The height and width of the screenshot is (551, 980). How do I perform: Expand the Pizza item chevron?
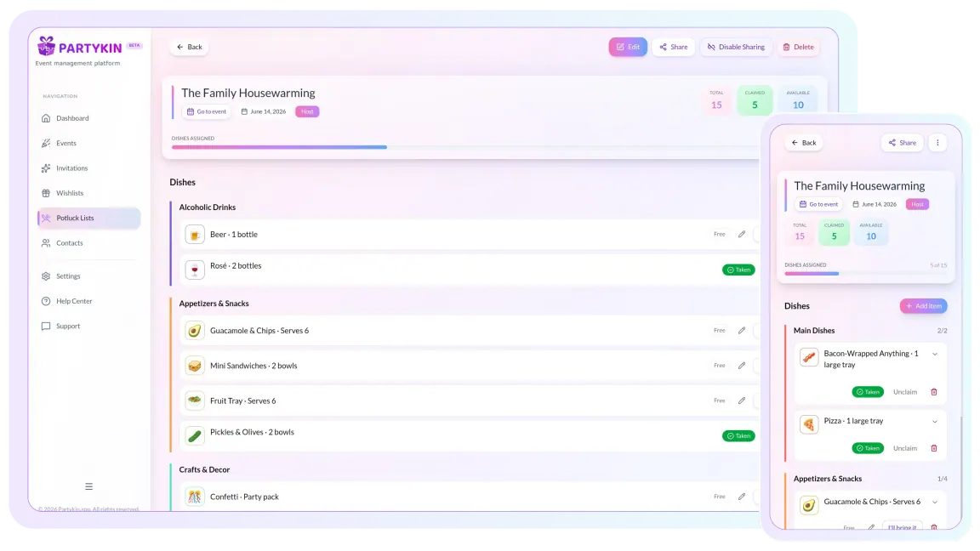coord(934,422)
